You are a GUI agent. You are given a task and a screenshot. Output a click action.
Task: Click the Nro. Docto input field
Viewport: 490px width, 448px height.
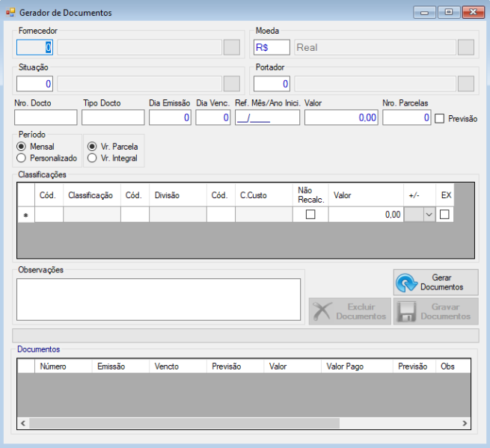[46, 117]
